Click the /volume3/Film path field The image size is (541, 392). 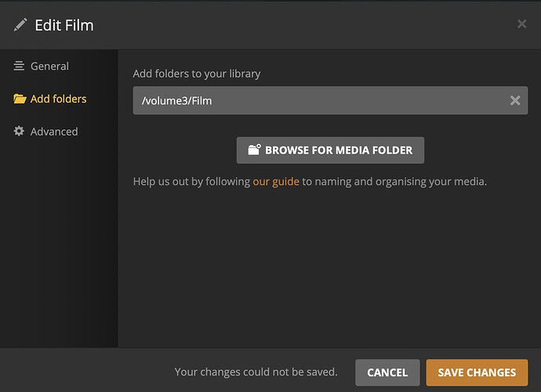314,100
